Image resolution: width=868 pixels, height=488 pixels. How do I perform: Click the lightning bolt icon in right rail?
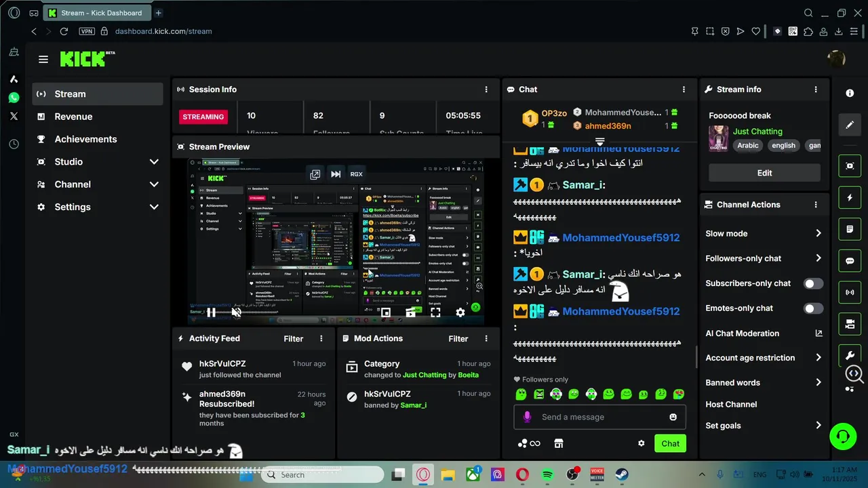850,198
